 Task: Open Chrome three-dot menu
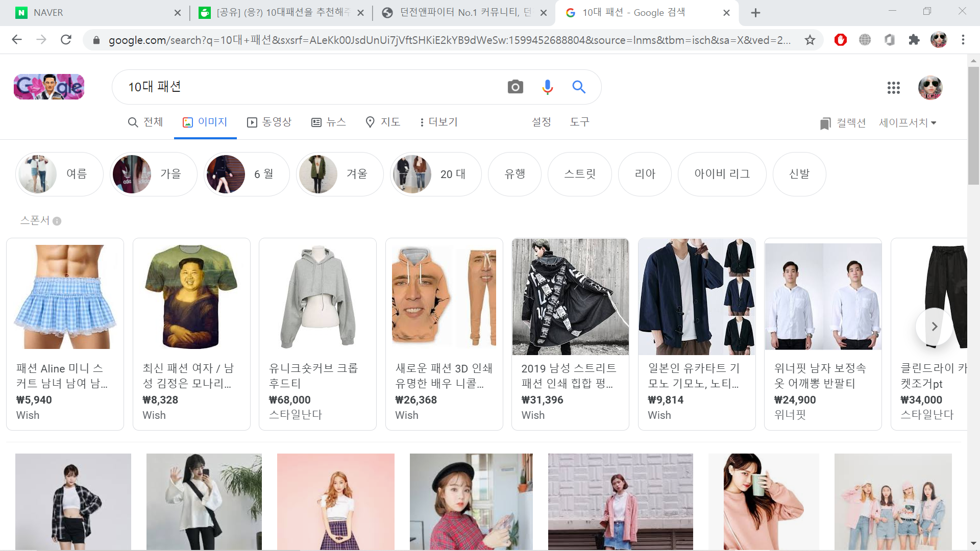(x=963, y=40)
